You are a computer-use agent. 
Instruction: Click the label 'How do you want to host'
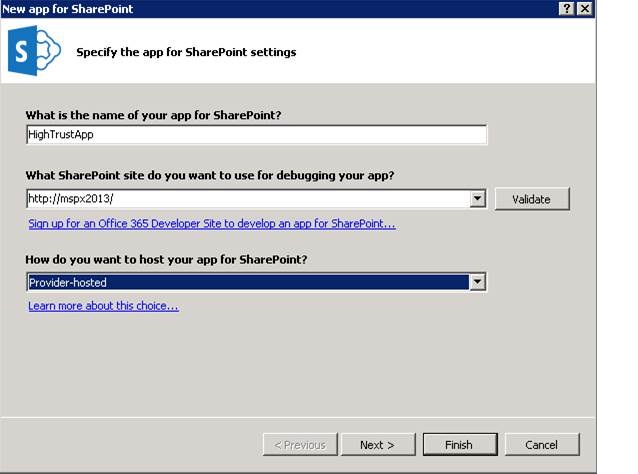[x=166, y=260]
